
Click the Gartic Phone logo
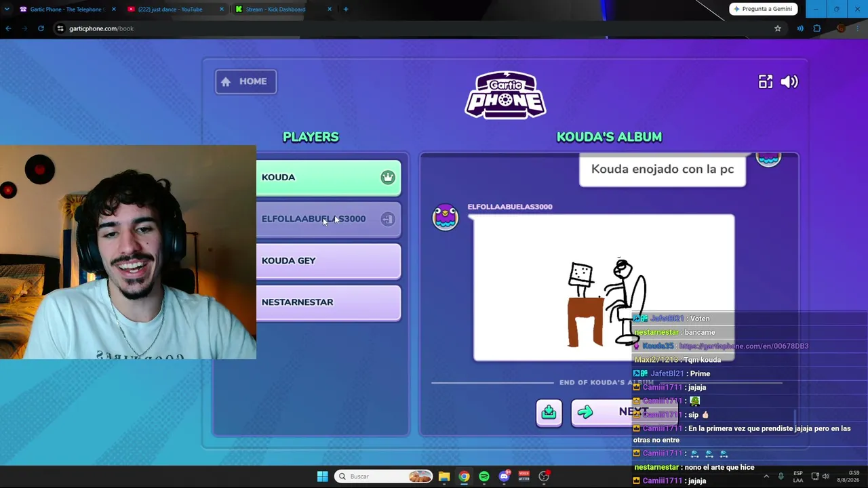pyautogui.click(x=505, y=95)
